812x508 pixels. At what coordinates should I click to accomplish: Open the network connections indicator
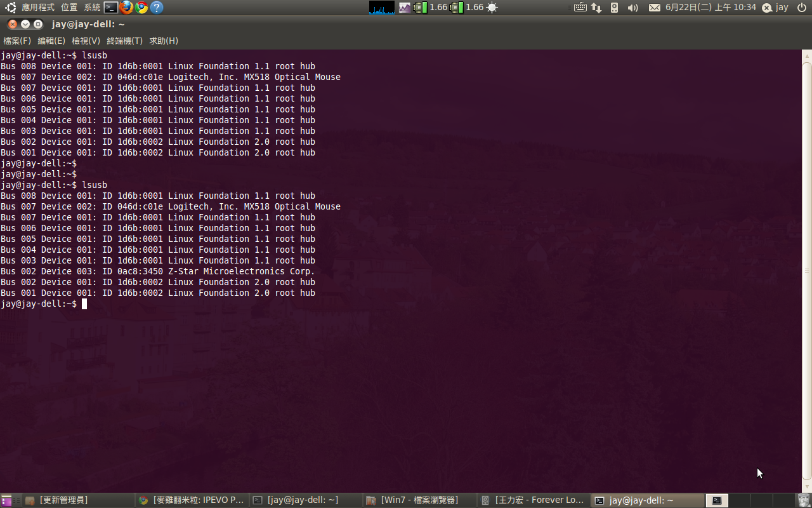[596, 8]
